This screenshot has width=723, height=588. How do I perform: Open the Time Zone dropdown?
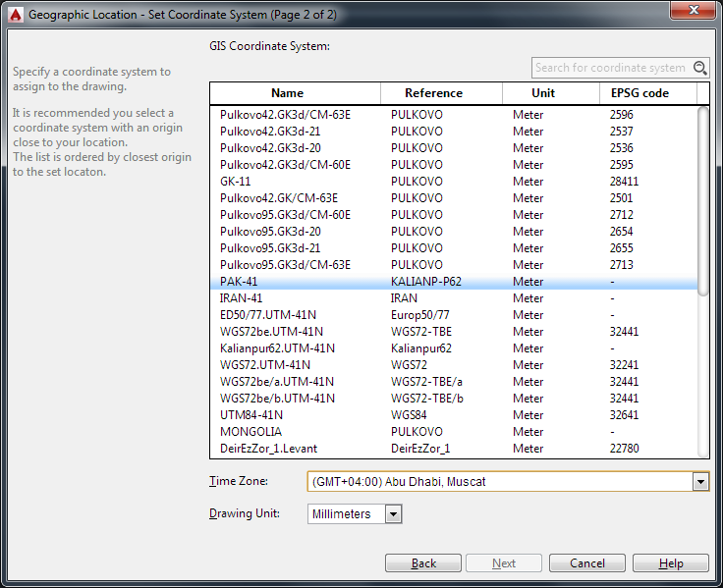(x=700, y=482)
